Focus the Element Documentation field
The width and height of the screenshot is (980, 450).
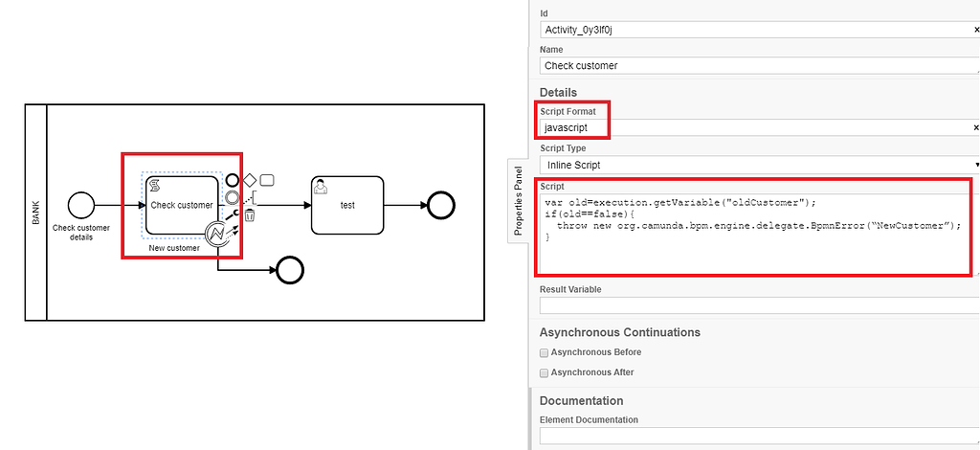click(759, 436)
